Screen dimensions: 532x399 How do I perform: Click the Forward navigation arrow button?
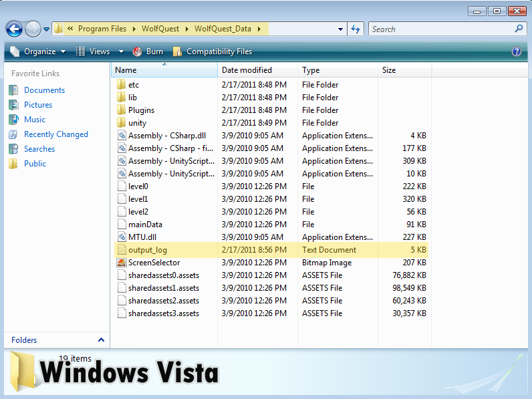click(33, 29)
